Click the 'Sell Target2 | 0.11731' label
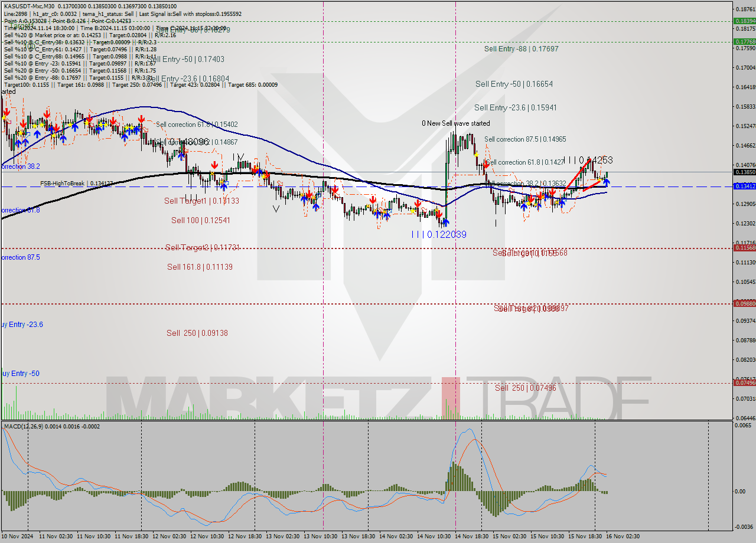This screenshot has height=543, width=756. (202, 247)
